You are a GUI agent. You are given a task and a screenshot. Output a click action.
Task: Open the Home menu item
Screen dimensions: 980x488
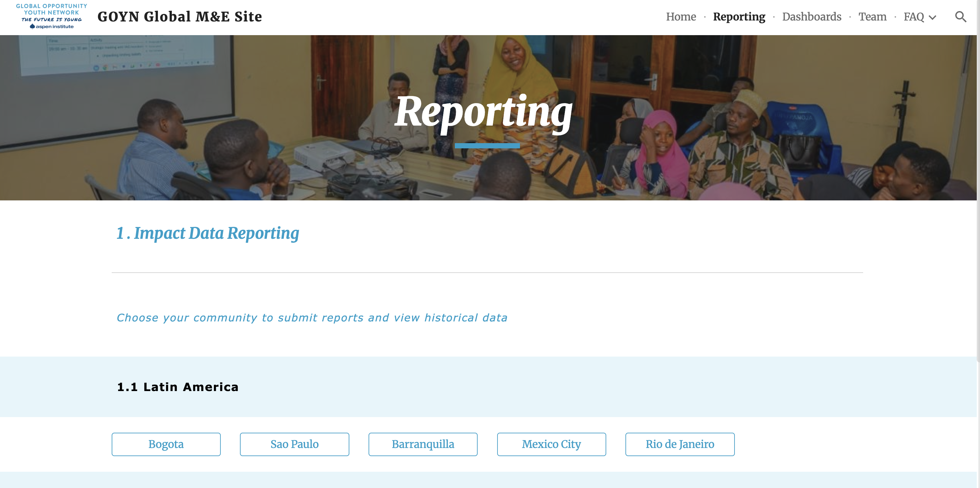click(x=680, y=17)
